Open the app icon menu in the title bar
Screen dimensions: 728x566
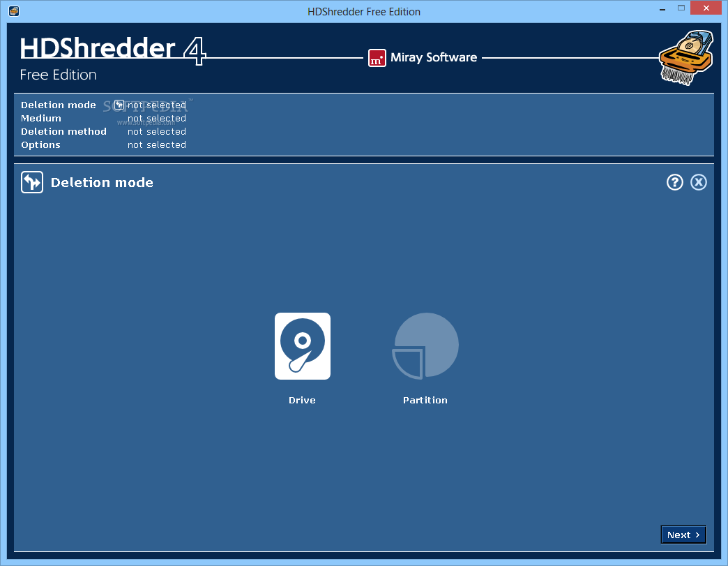14,10
